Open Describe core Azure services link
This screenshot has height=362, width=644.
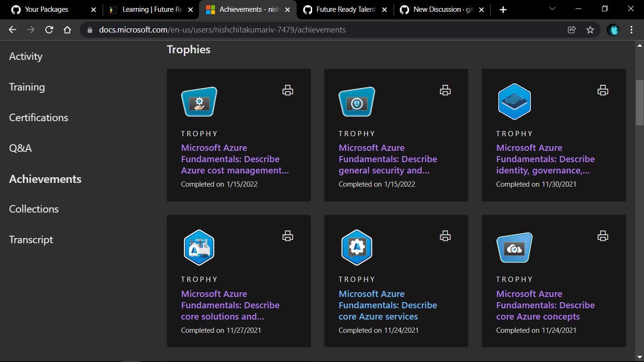click(x=388, y=305)
